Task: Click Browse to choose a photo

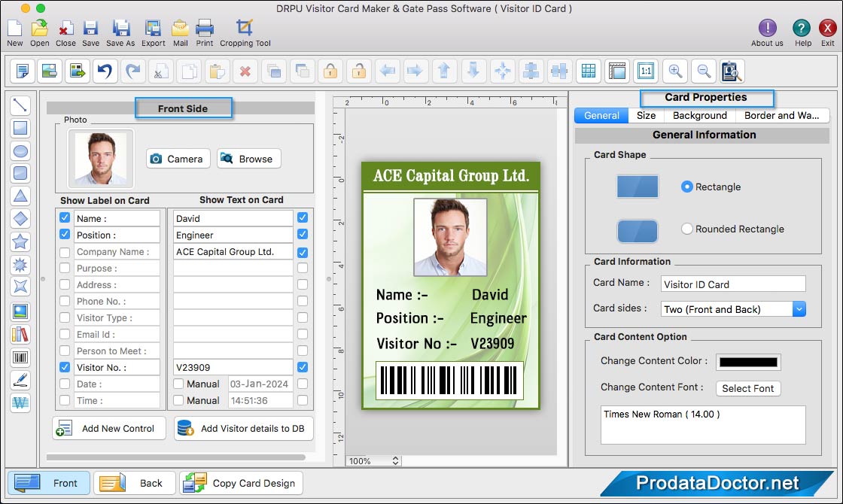Action: [249, 159]
